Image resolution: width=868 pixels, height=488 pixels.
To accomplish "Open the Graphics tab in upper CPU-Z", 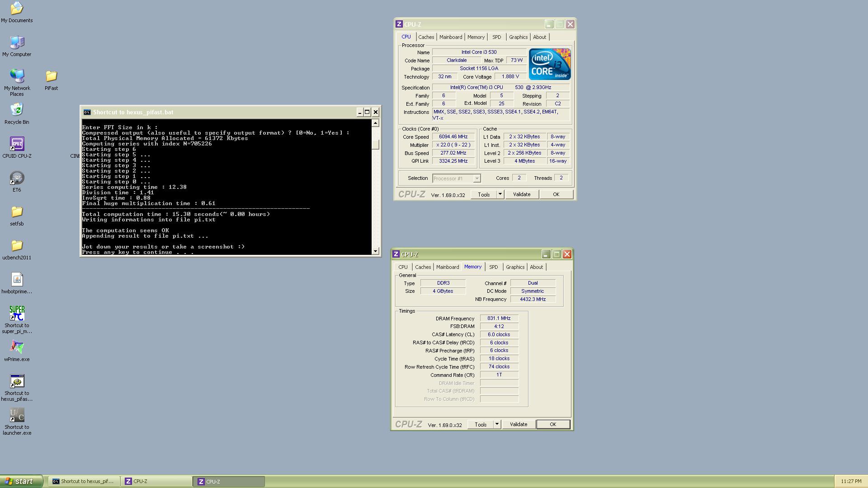I will (518, 37).
